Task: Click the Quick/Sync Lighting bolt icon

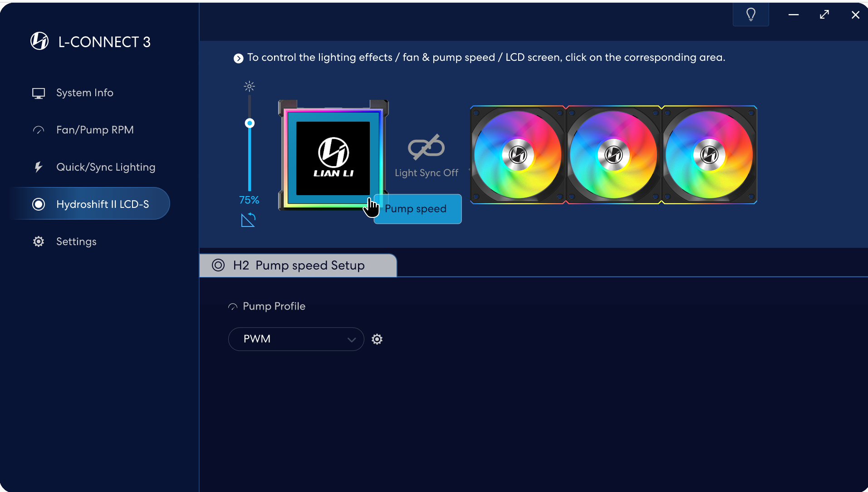Action: pos(39,167)
